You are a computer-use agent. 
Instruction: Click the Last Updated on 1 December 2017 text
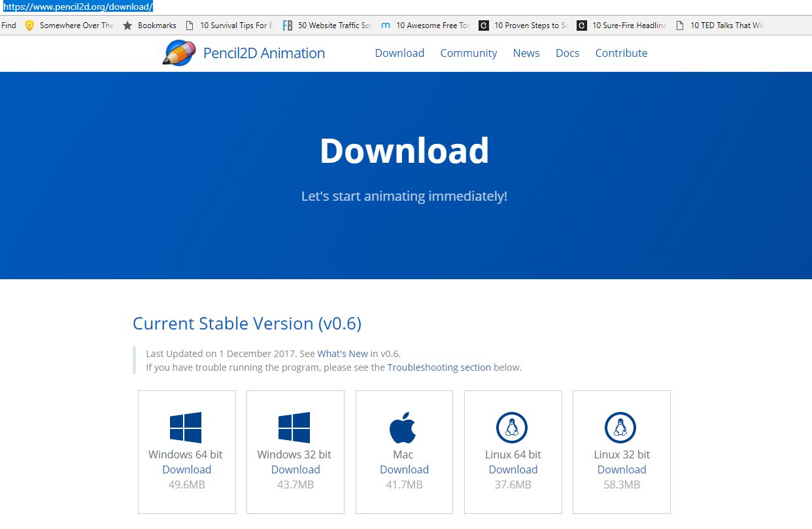click(x=221, y=354)
